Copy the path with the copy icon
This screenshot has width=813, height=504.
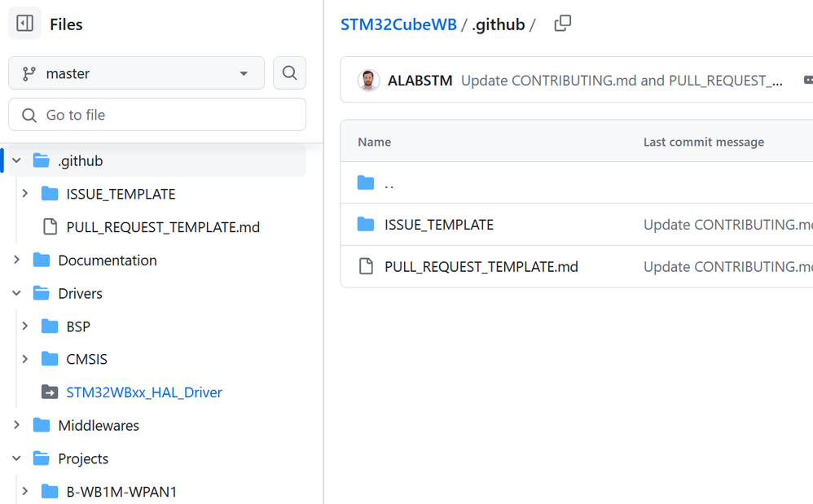coord(562,24)
